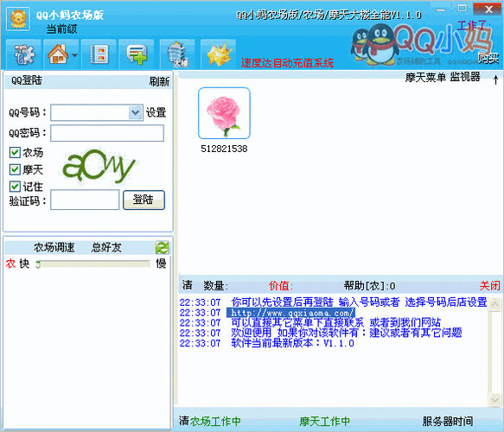Open the QQ号码 dropdown arrow
Image resolution: width=504 pixels, height=432 pixels.
[136, 112]
